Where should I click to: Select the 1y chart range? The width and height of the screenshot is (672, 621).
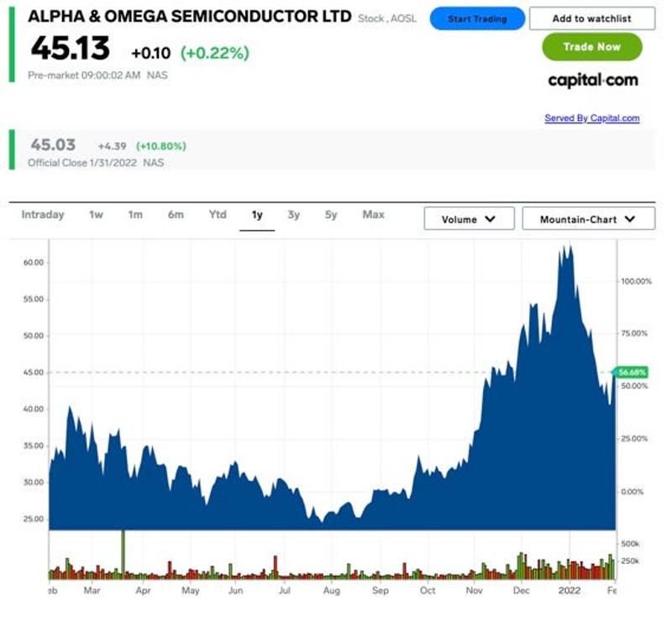(257, 215)
